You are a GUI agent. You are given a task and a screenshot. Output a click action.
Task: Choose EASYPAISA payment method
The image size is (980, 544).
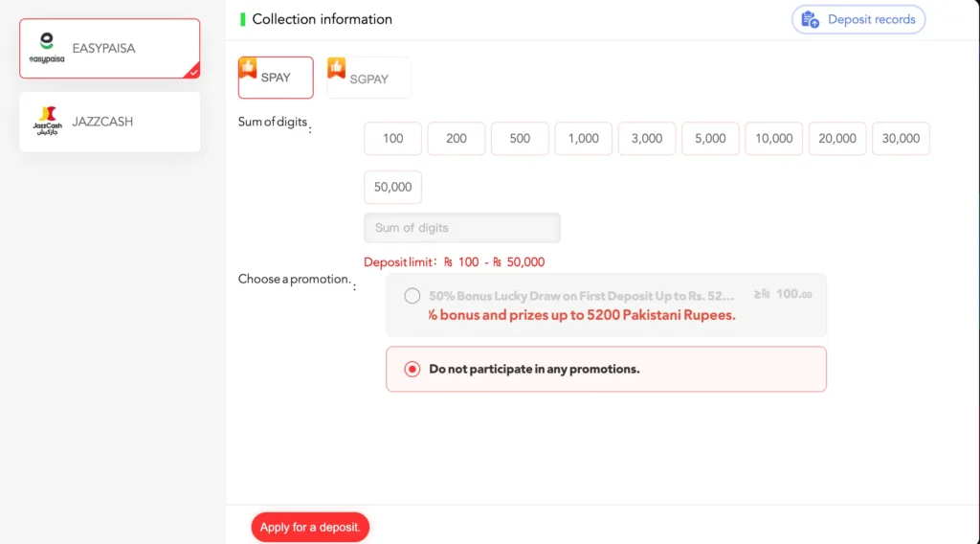click(110, 48)
